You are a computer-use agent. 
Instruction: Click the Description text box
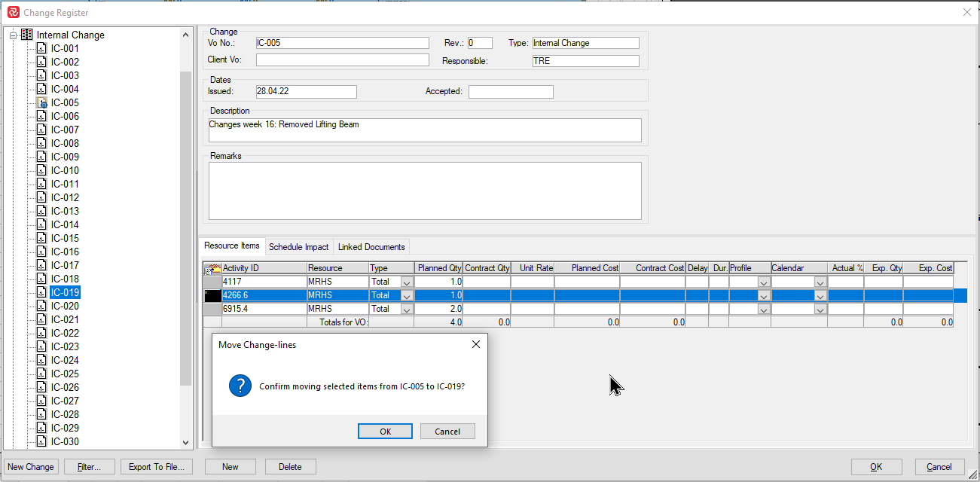click(x=425, y=130)
